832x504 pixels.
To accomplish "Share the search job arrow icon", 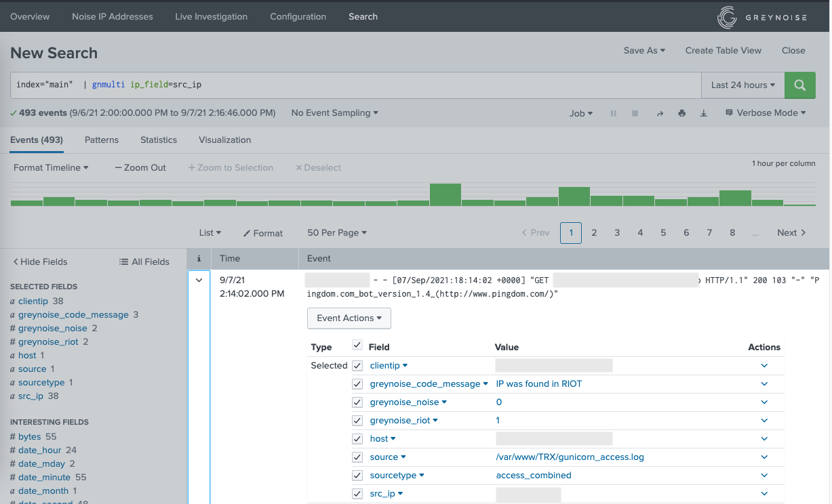I will [660, 113].
